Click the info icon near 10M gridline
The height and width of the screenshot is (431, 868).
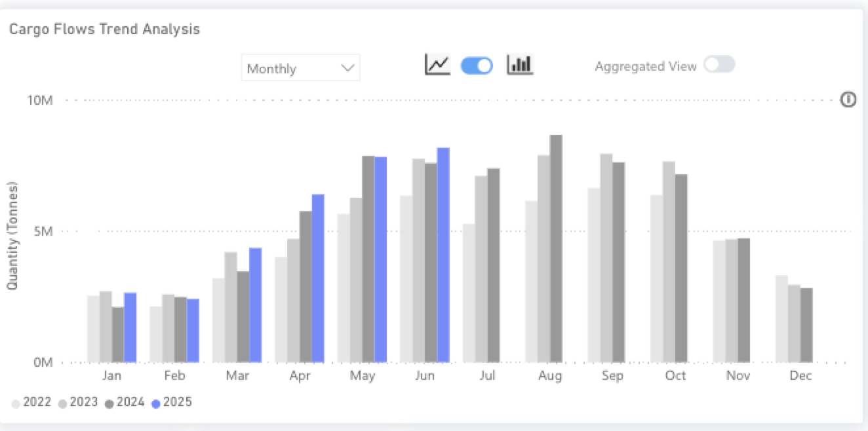[848, 100]
